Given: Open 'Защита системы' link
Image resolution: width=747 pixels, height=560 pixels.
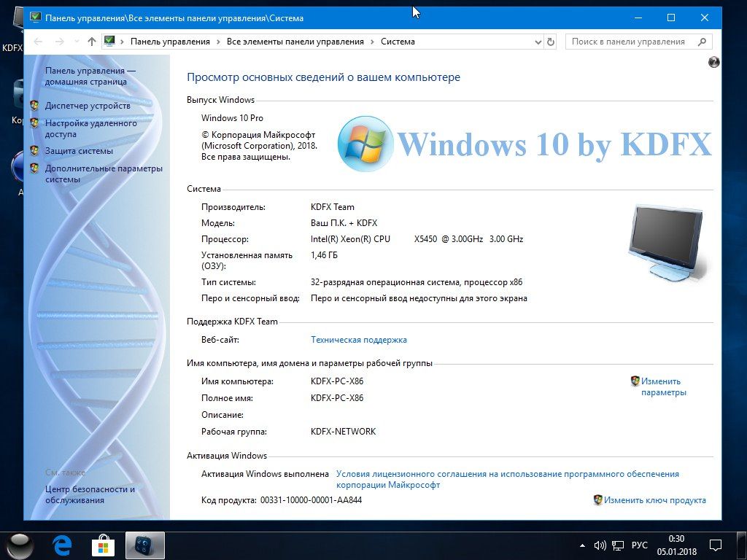Looking at the screenshot, I should point(79,151).
